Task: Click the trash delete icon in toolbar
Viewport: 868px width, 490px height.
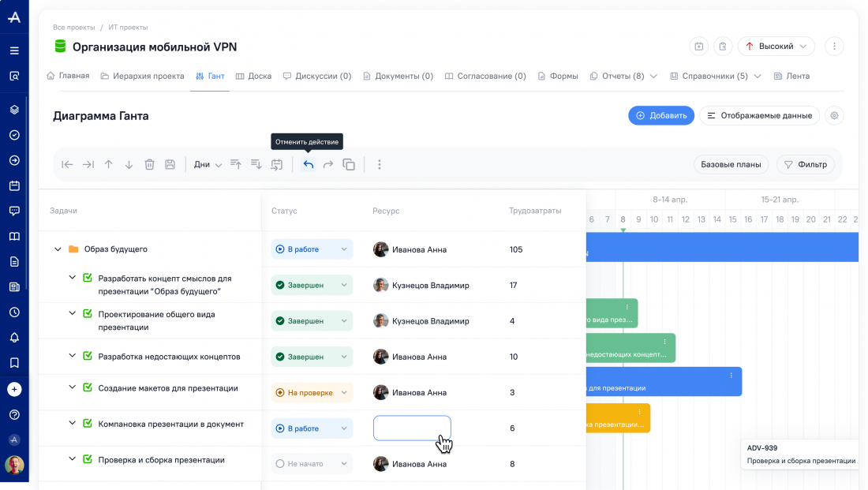Action: click(149, 165)
